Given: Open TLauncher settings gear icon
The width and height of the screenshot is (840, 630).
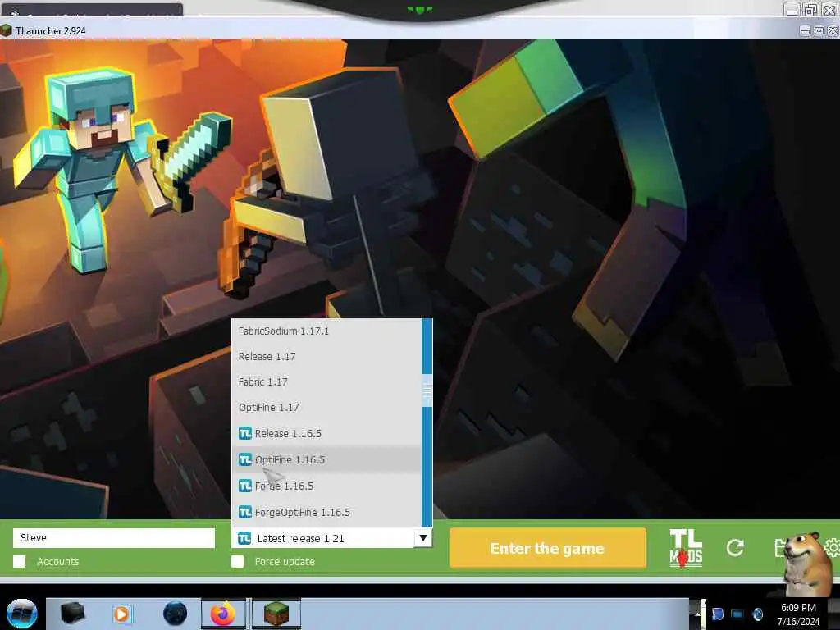Looking at the screenshot, I should pos(833,547).
